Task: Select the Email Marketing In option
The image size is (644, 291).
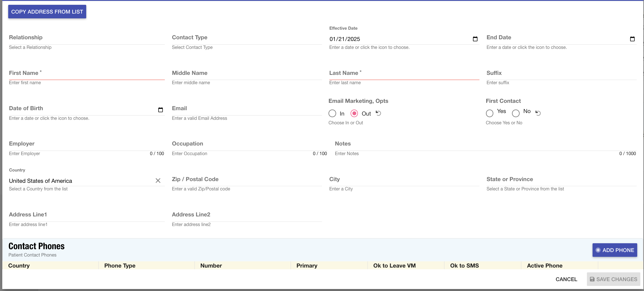Action: [332, 114]
